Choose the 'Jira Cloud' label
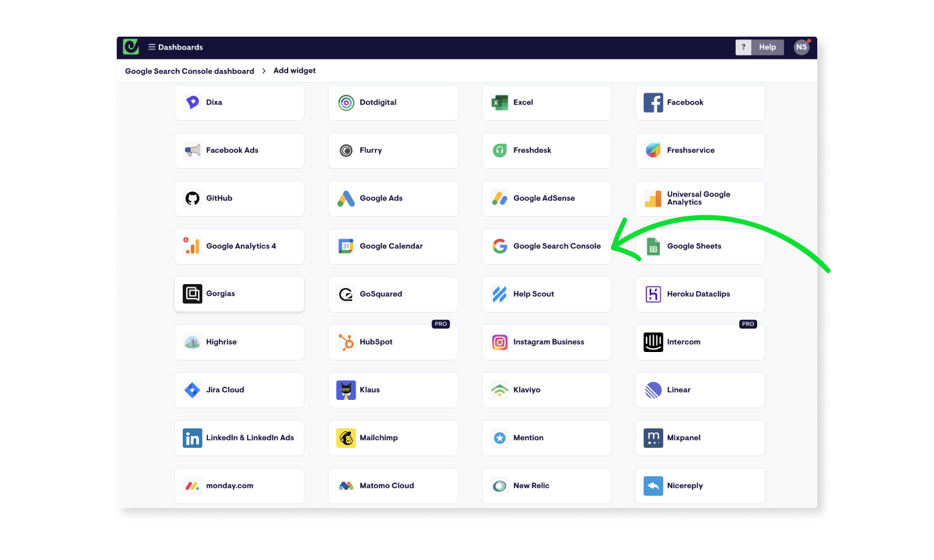Viewport: 934px width, 560px height. pyautogui.click(x=225, y=390)
